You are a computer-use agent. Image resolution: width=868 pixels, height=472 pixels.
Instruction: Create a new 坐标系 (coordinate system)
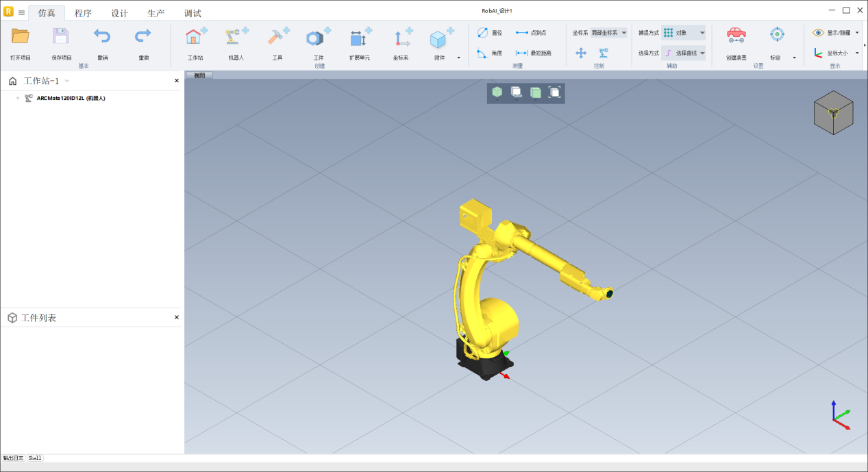(x=401, y=38)
